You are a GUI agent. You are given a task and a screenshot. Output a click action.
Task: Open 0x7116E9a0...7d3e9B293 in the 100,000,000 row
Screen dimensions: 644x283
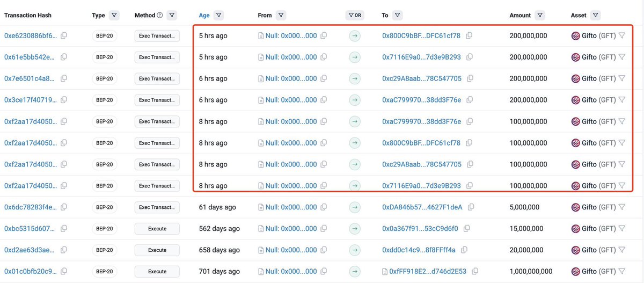click(421, 186)
